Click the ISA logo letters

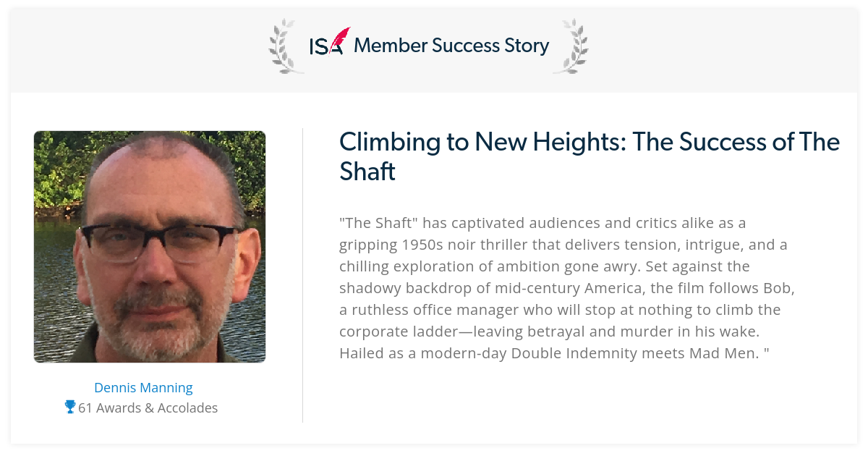[325, 47]
